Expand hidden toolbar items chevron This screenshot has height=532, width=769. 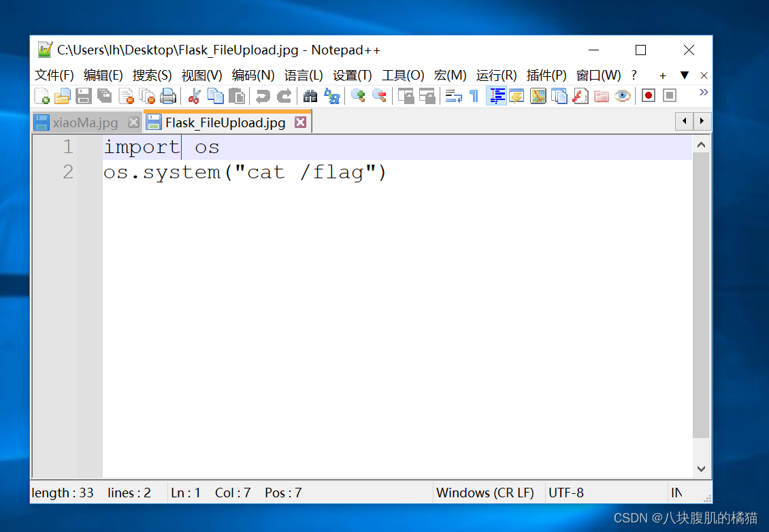(x=703, y=92)
